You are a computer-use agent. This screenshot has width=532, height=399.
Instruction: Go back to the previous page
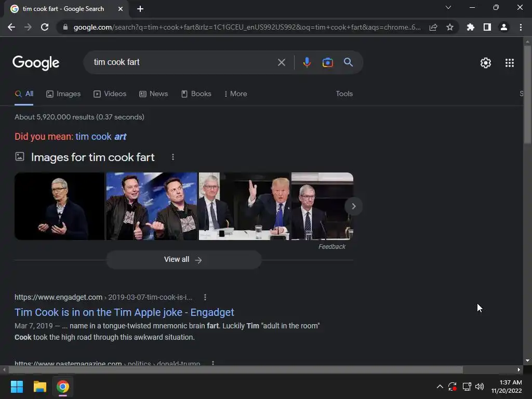[11, 27]
